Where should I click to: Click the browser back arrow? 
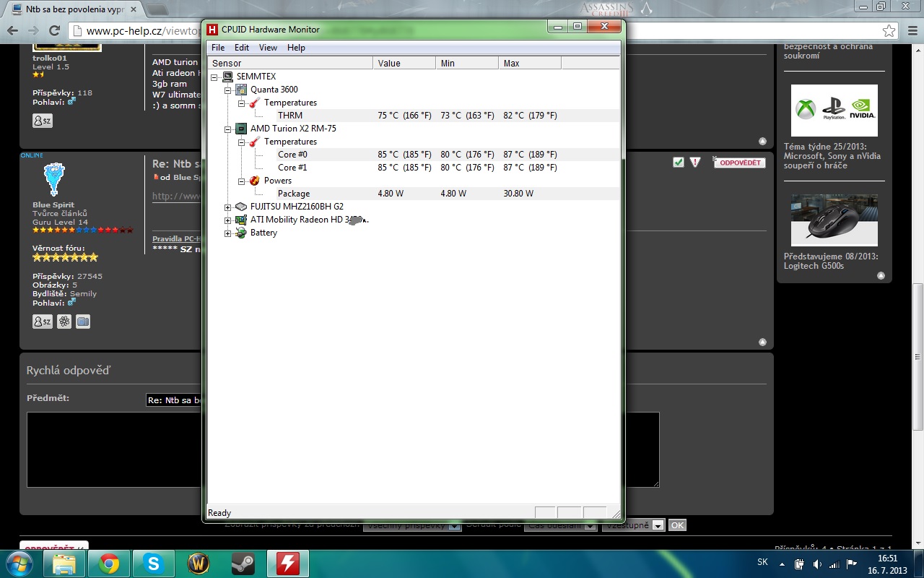(12, 31)
